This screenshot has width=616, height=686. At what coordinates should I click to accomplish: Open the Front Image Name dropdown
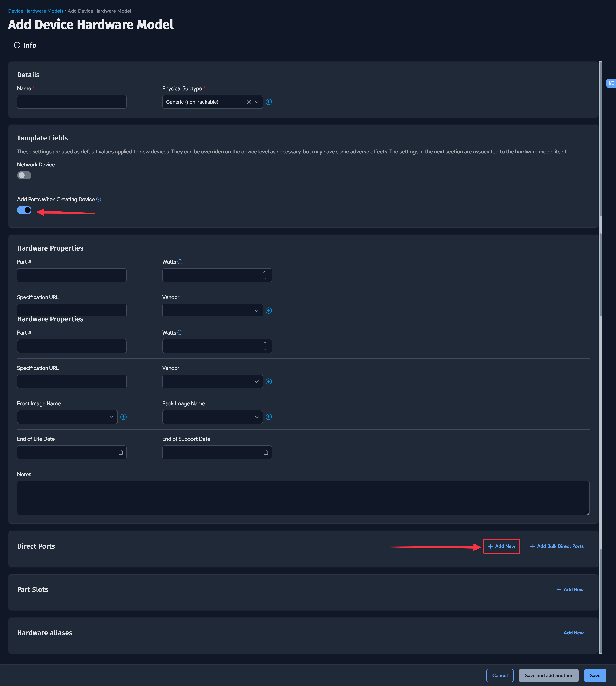point(111,417)
